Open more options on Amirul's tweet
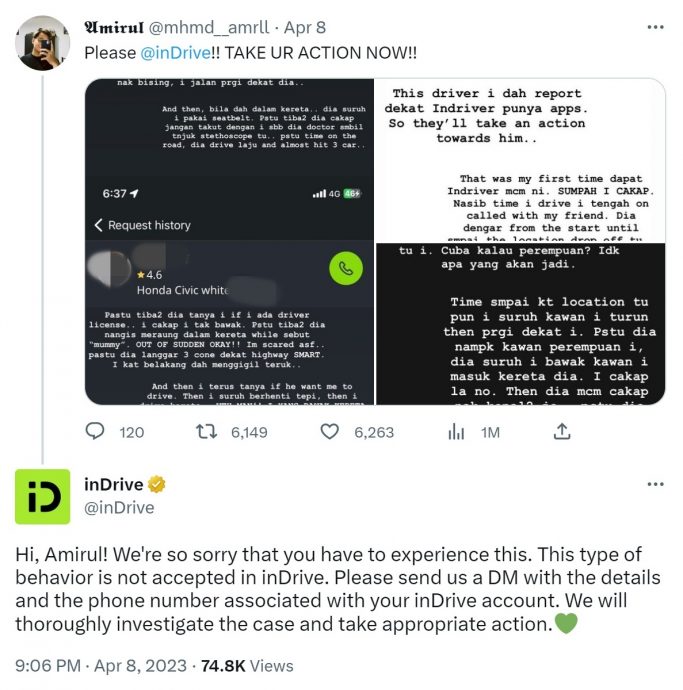Image resolution: width=683 pixels, height=690 pixels. (655, 29)
